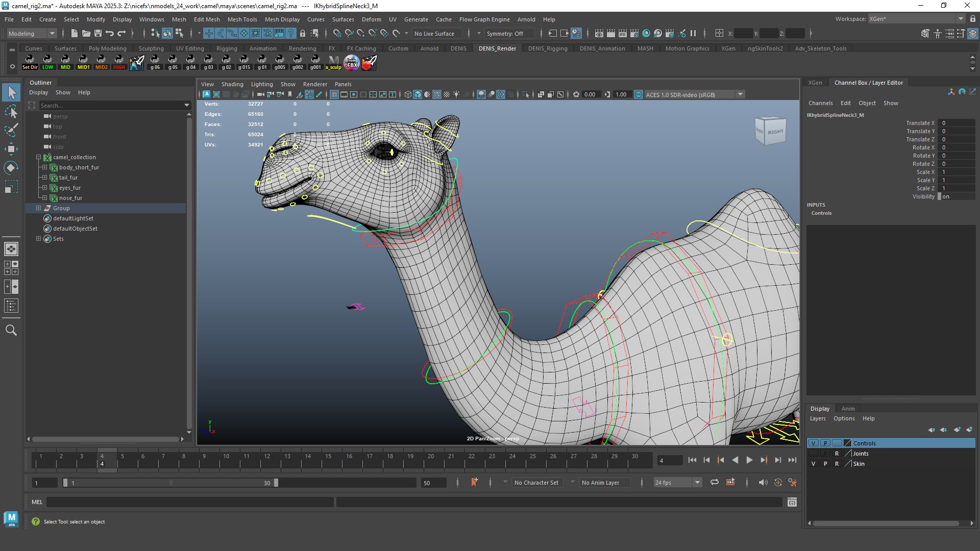This screenshot has width=980, height=551.
Task: Open search magnifier in left toolbox
Action: (x=11, y=330)
